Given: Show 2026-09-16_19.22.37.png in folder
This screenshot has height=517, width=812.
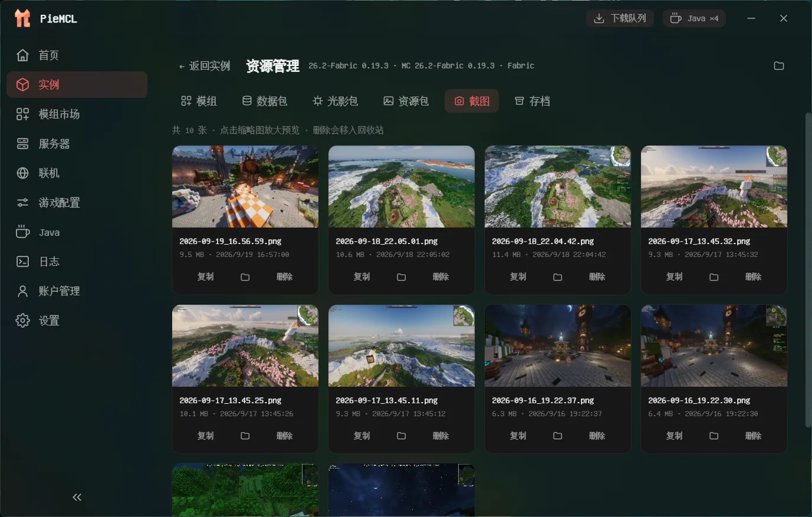Looking at the screenshot, I should tap(558, 436).
